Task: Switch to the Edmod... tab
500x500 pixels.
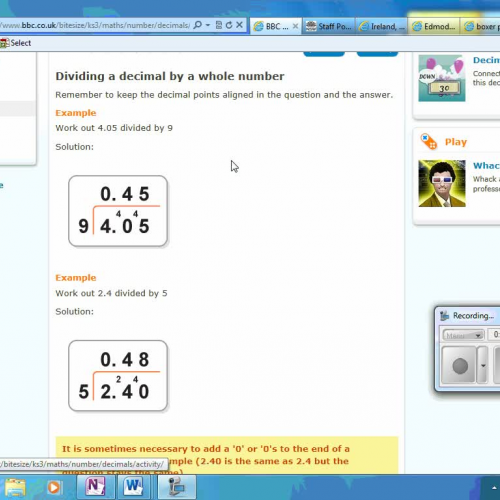Action: point(435,26)
